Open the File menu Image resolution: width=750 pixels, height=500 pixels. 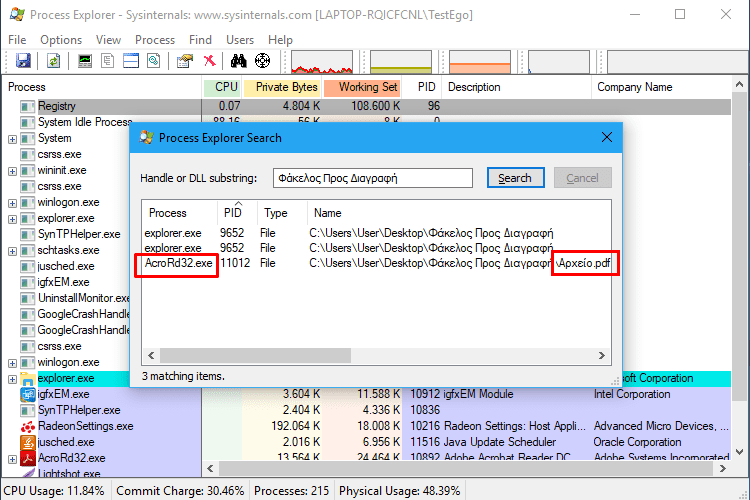[x=17, y=40]
